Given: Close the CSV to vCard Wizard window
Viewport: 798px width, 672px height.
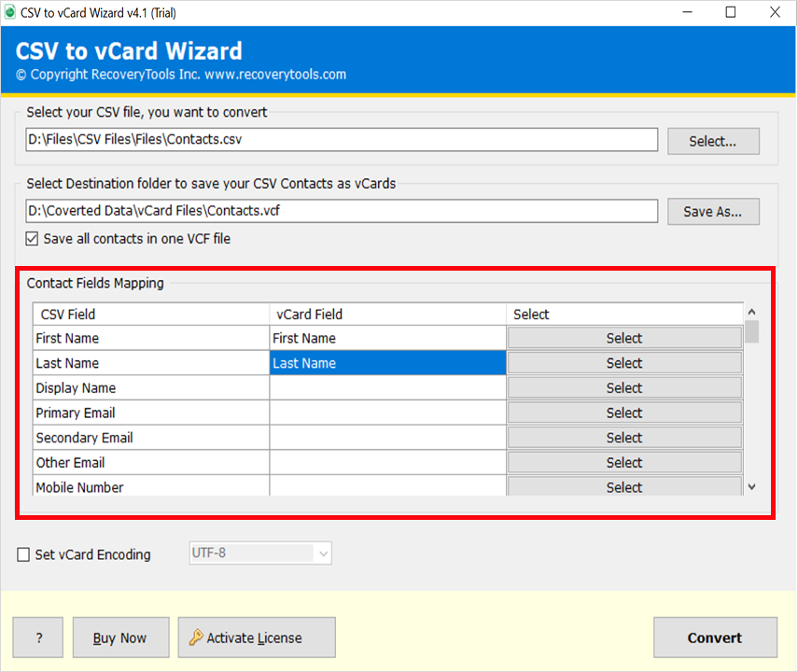Looking at the screenshot, I should (x=775, y=12).
